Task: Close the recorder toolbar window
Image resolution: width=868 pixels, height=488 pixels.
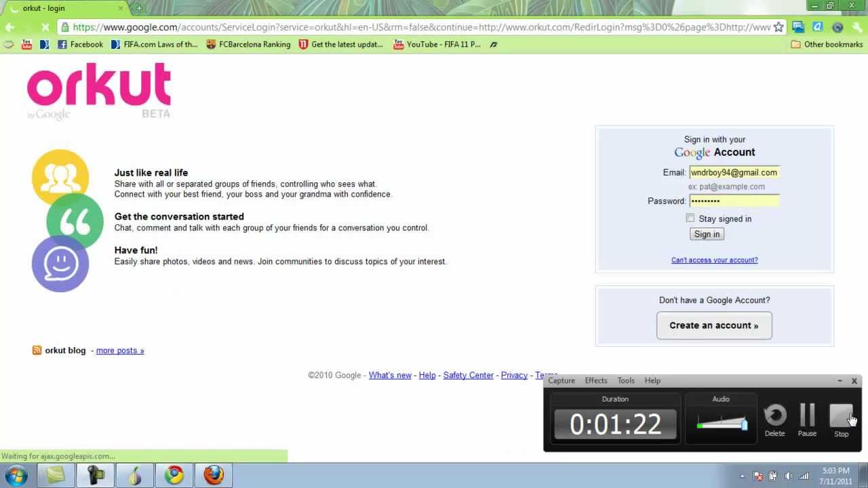Action: [854, 381]
